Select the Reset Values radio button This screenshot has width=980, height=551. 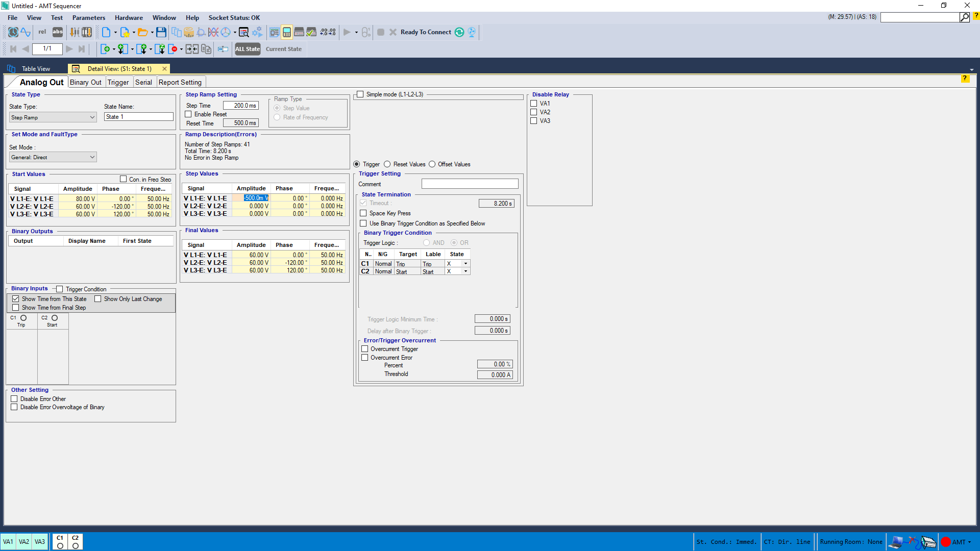(x=387, y=164)
